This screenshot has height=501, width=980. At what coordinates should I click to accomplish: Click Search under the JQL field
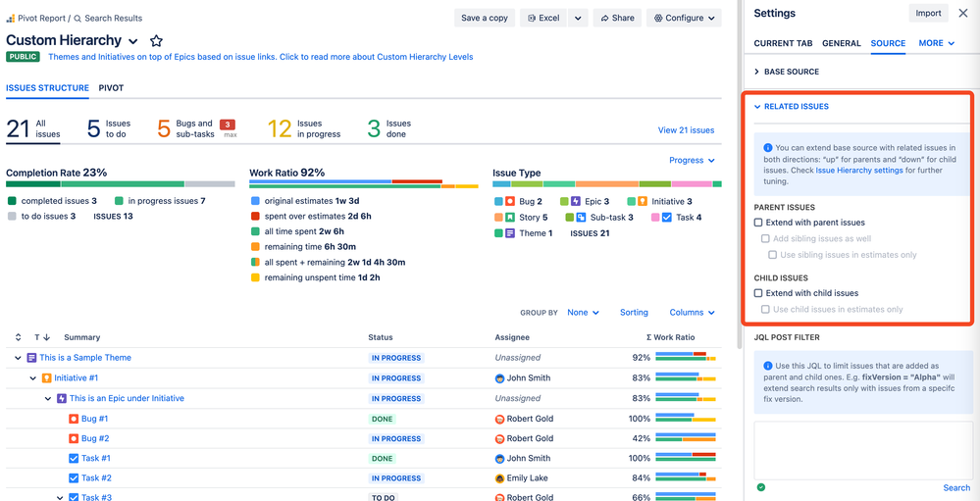pos(956,488)
